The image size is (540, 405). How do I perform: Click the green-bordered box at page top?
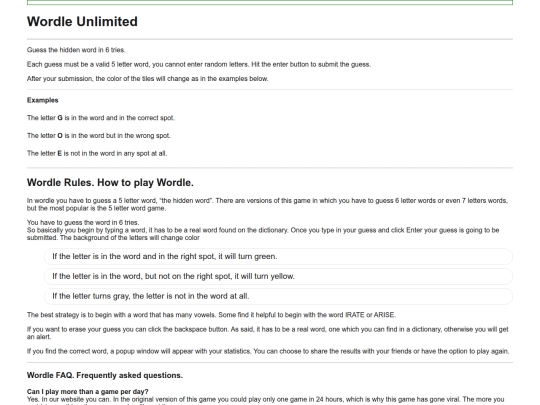(x=270, y=2)
